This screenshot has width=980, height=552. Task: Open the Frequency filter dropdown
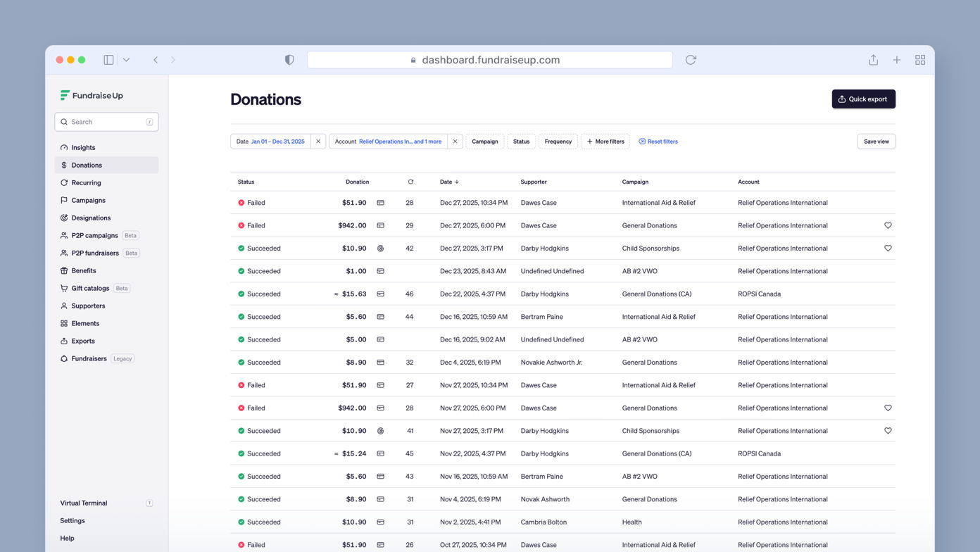point(558,142)
